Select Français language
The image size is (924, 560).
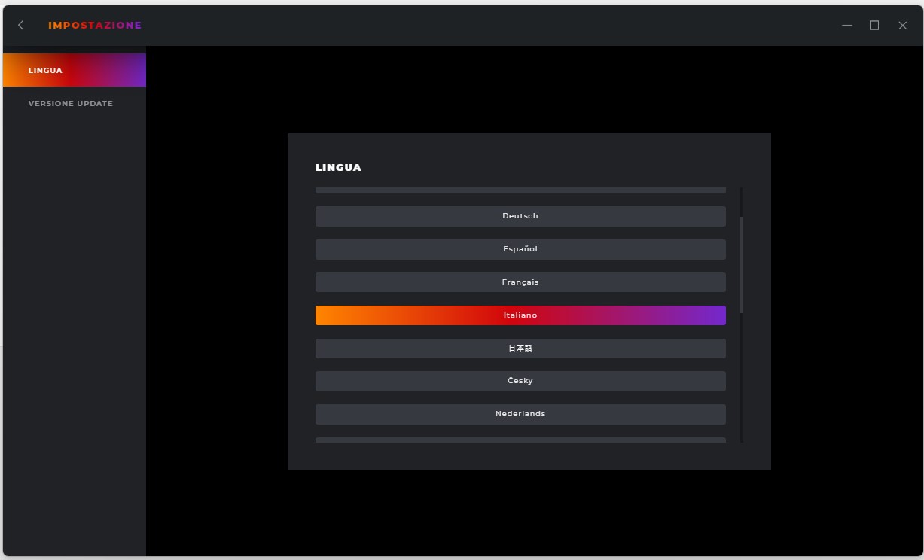pyautogui.click(x=520, y=282)
